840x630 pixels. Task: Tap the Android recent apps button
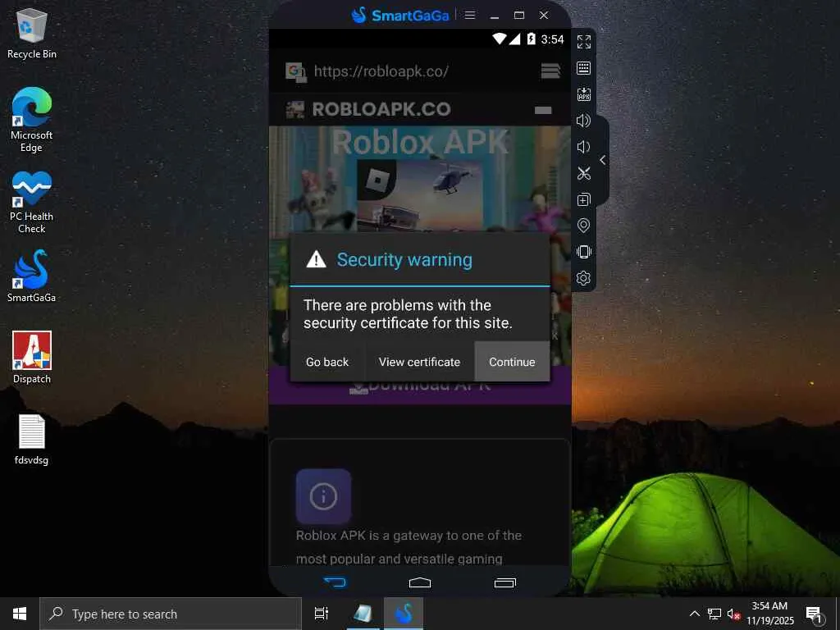tap(504, 582)
